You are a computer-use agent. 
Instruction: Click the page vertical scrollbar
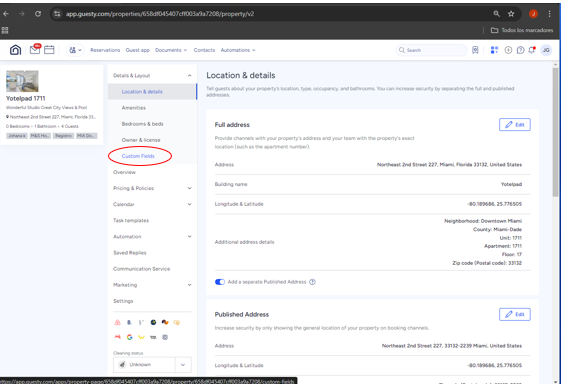pos(555,132)
